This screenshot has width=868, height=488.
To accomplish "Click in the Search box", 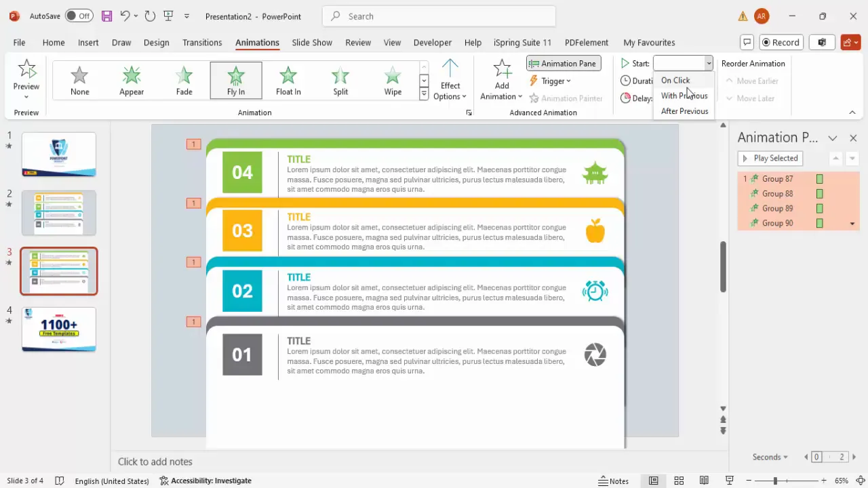I will pyautogui.click(x=439, y=16).
